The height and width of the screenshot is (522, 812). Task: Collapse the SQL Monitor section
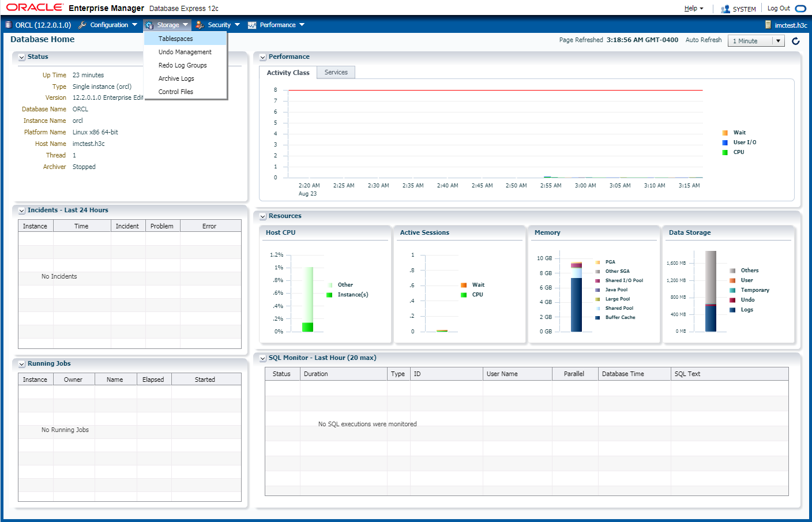click(x=263, y=358)
